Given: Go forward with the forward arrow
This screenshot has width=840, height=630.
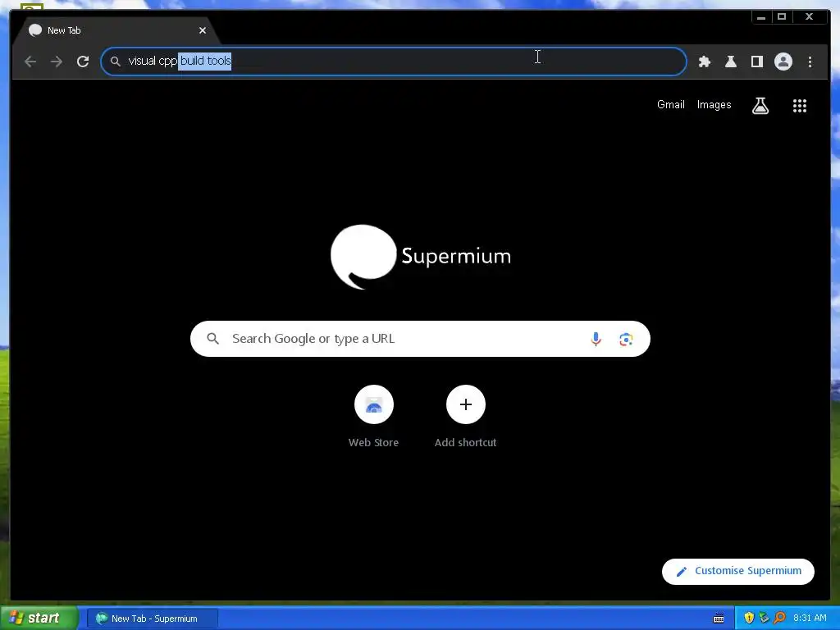Looking at the screenshot, I should tap(57, 62).
